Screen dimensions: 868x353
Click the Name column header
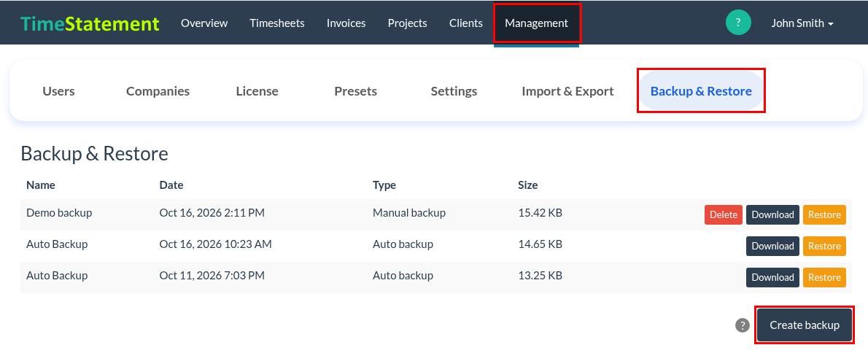pos(41,185)
